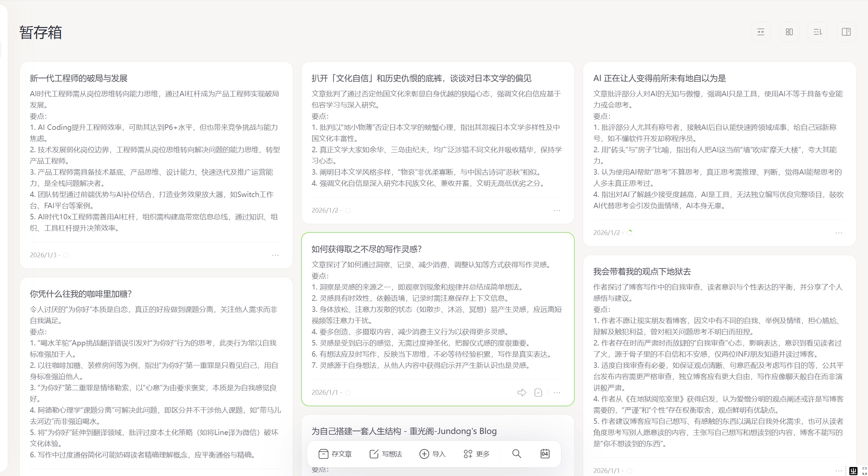Select the card layout icon at top right
868x476 pixels.
click(x=789, y=32)
